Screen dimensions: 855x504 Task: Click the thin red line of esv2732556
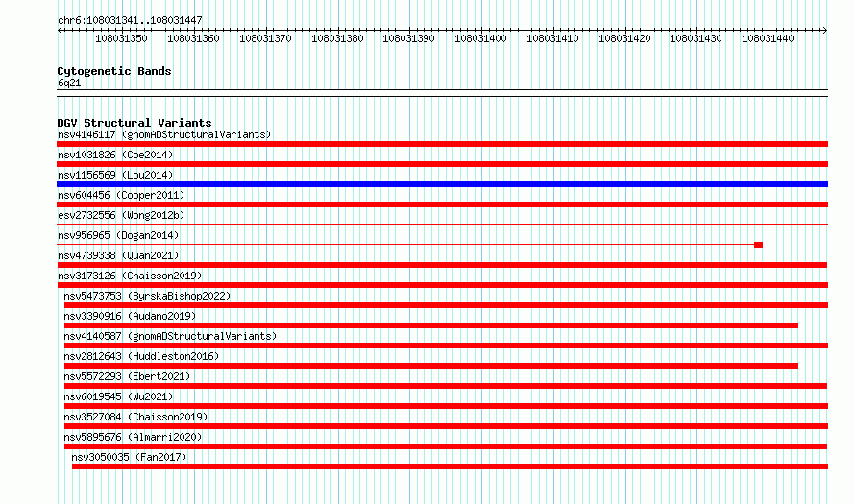pos(442,224)
